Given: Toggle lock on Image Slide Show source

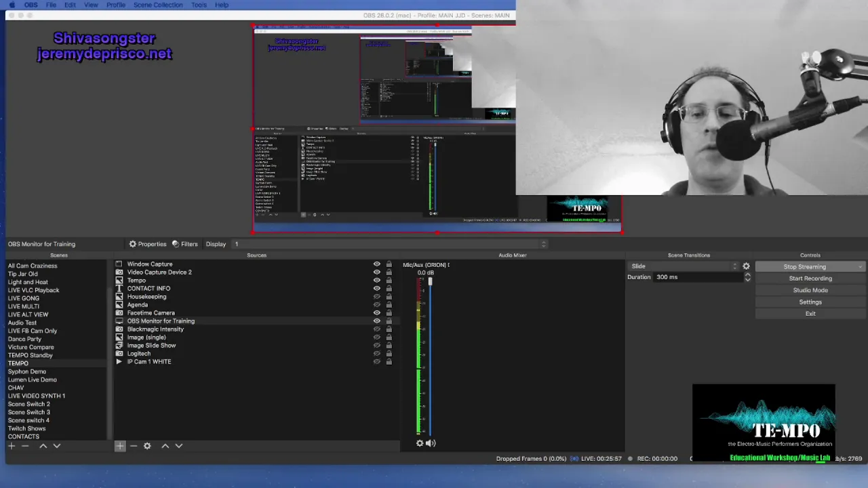Looking at the screenshot, I should (389, 346).
